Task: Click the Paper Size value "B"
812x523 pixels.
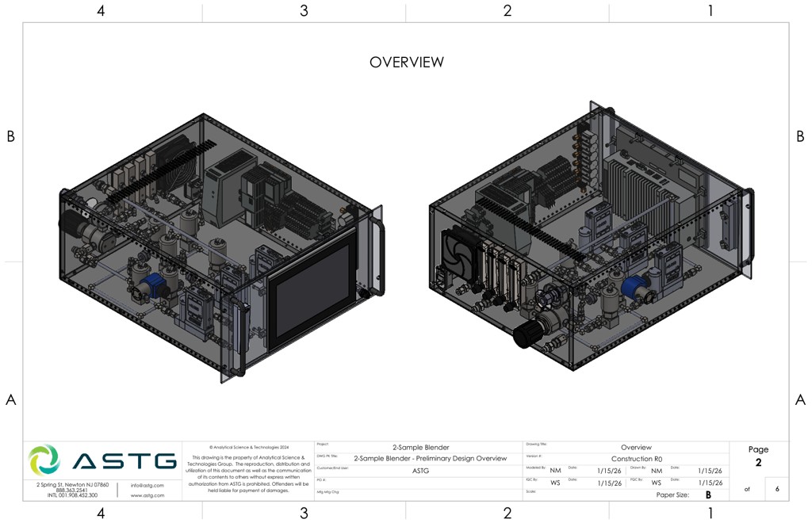Action: tap(708, 494)
